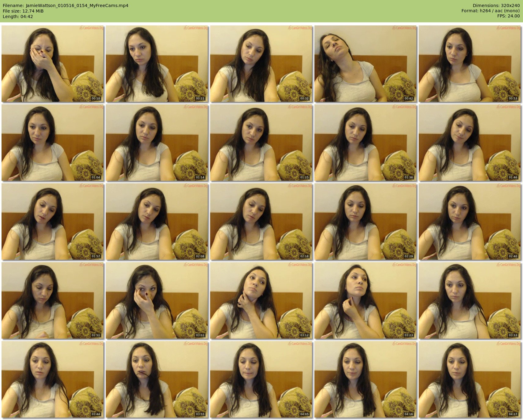
Task: Select the thumbnail stamped 03:12
Action: click(261, 300)
